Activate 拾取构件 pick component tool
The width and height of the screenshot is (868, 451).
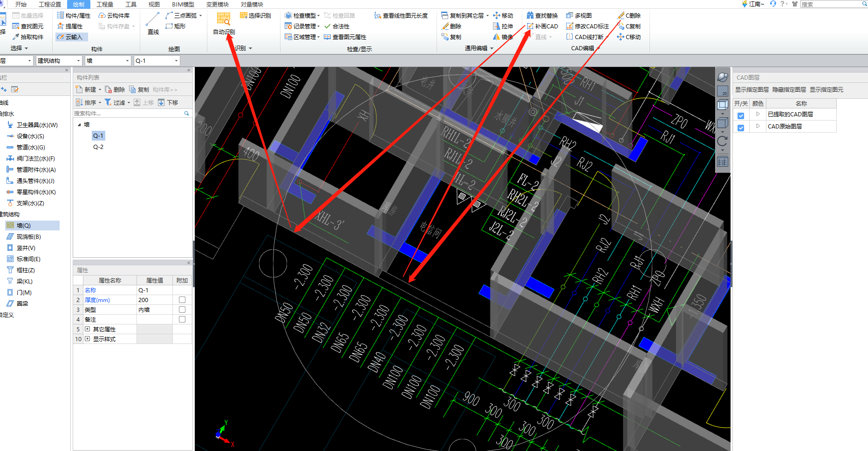tap(28, 37)
